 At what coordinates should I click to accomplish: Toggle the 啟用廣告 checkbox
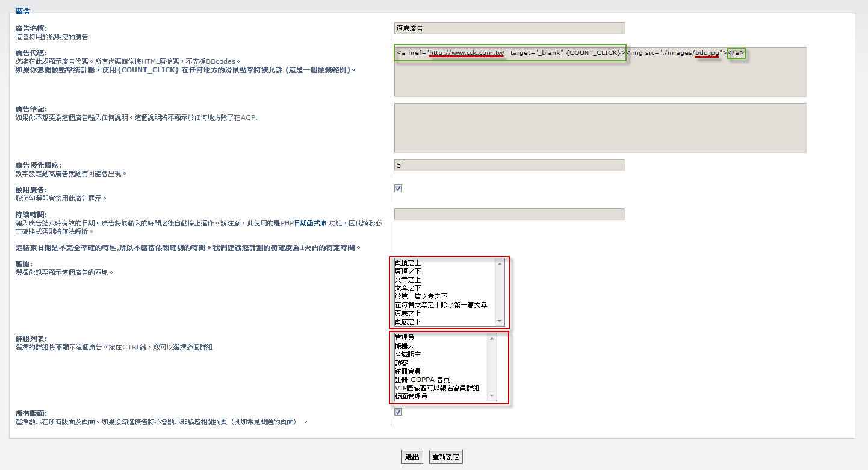(x=398, y=189)
